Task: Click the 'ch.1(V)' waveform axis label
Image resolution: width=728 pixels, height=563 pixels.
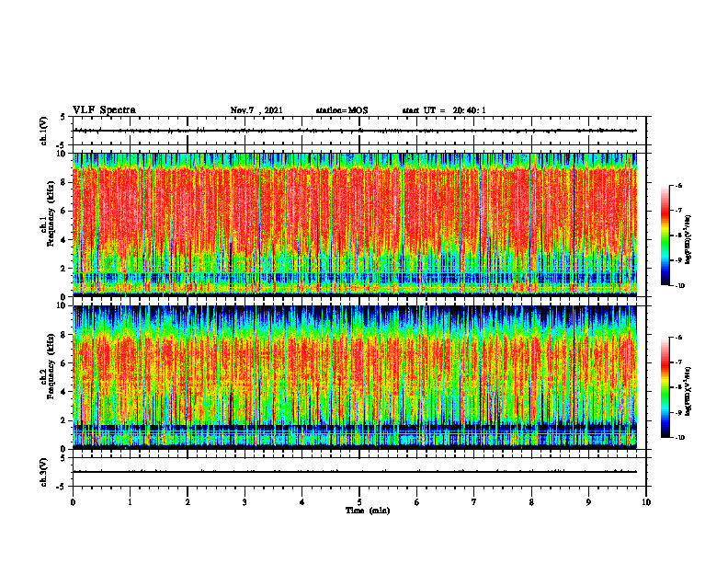Action: 43,131
